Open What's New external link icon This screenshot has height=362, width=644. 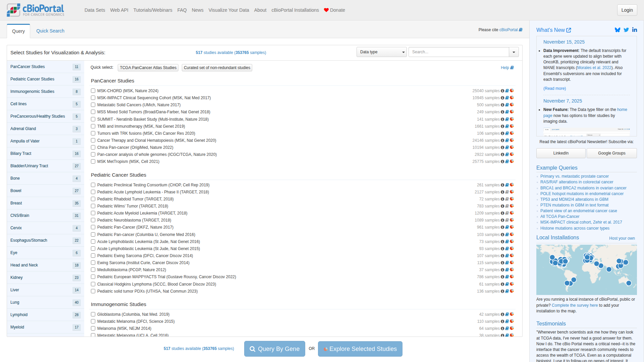click(x=569, y=30)
